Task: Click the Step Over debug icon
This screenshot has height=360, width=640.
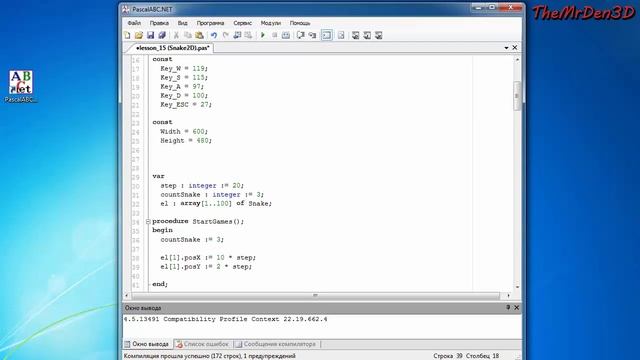Action: coord(301,35)
